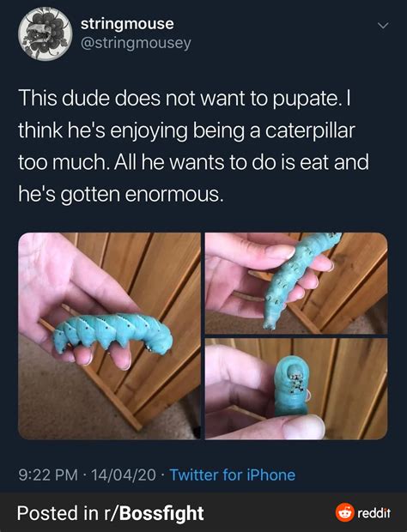Open the @stringmousey handle
The height and width of the screenshot is (532, 407).
click(x=136, y=43)
